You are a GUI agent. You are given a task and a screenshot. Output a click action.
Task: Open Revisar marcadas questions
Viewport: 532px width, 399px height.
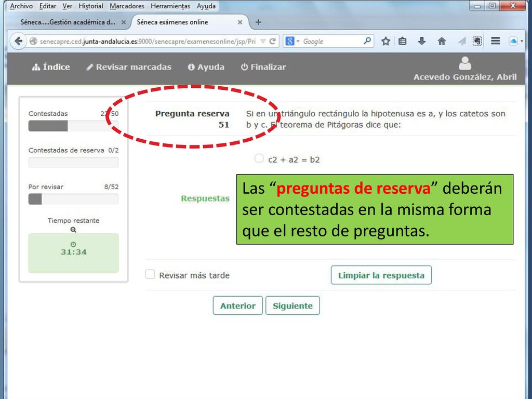[x=129, y=67]
